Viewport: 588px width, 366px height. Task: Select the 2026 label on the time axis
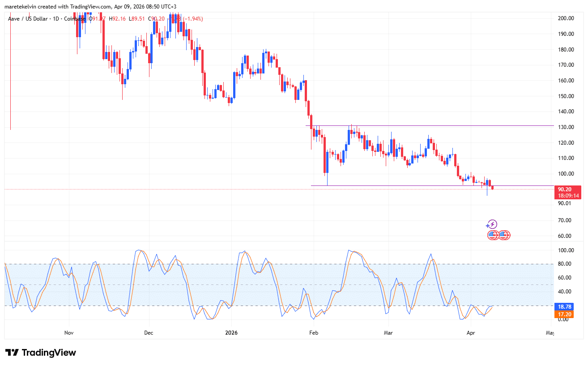tap(231, 333)
